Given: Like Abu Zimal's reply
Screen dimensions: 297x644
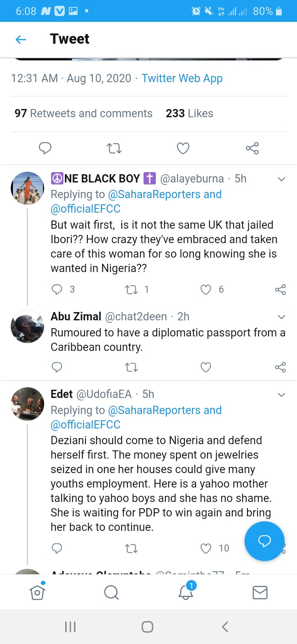Looking at the screenshot, I should pyautogui.click(x=205, y=367).
